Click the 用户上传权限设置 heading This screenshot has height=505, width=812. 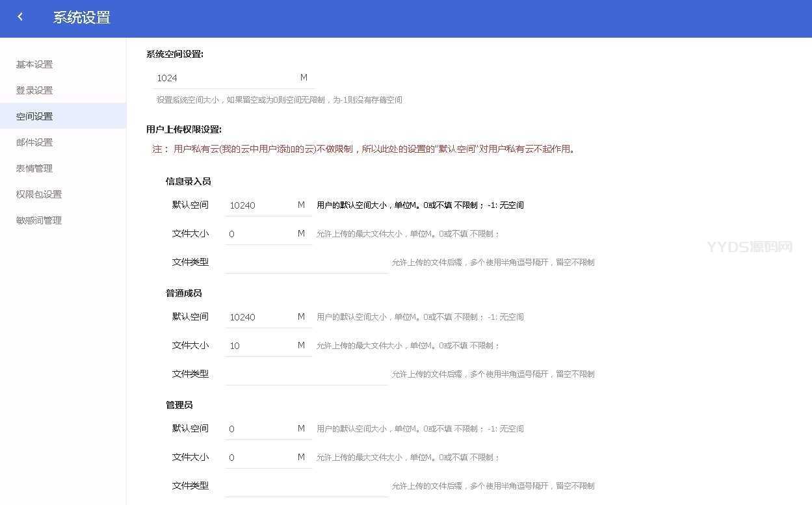pyautogui.click(x=184, y=129)
